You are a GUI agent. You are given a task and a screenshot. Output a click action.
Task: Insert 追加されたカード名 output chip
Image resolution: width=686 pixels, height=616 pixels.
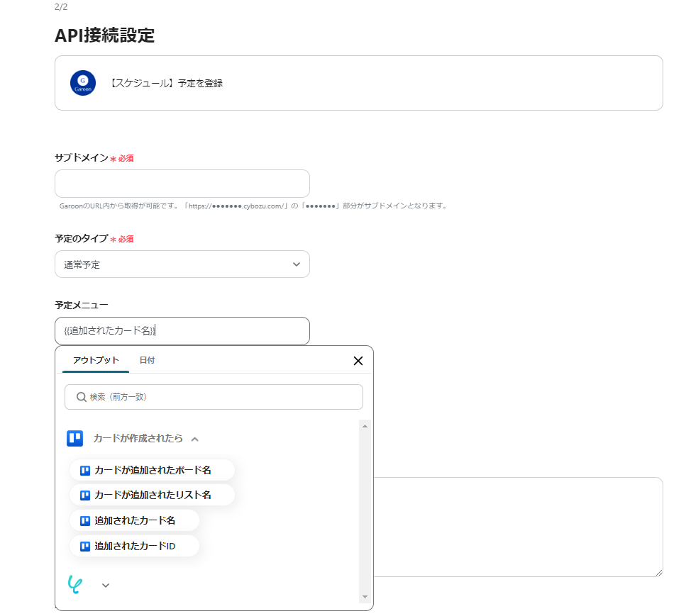tap(134, 521)
